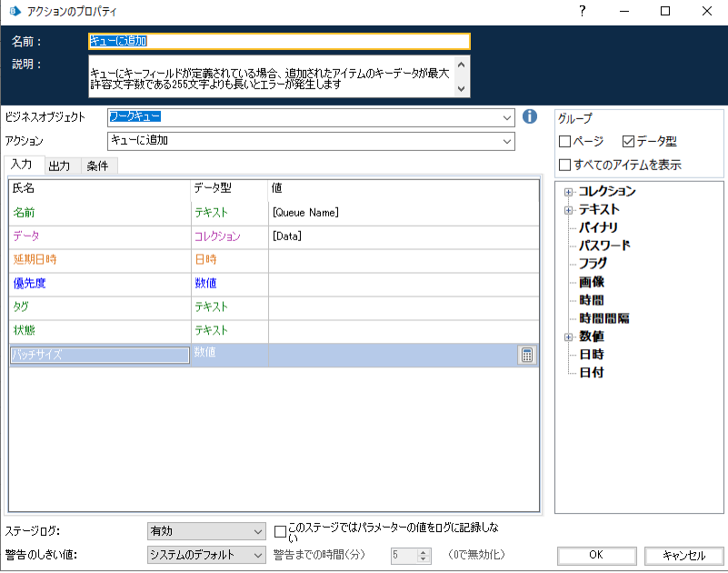Viewport: 728px width, 573px height.
Task: Open the ビジネスオブジェクト dropdown
Action: pos(507,117)
